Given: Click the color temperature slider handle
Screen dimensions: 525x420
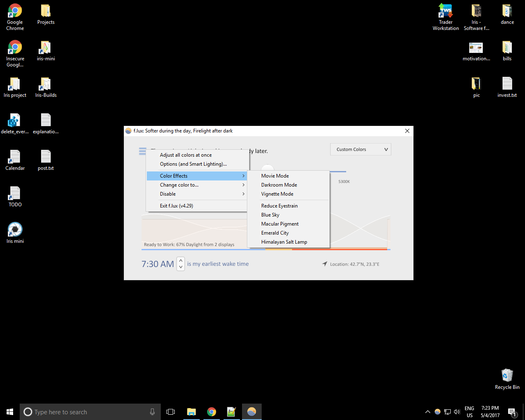Looking at the screenshot, I should [x=267, y=168].
